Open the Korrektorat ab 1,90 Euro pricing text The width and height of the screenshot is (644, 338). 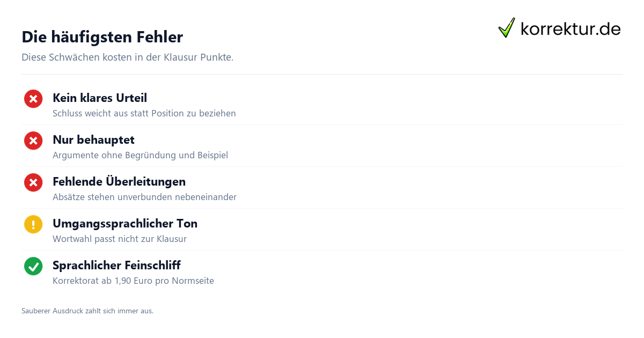click(133, 281)
